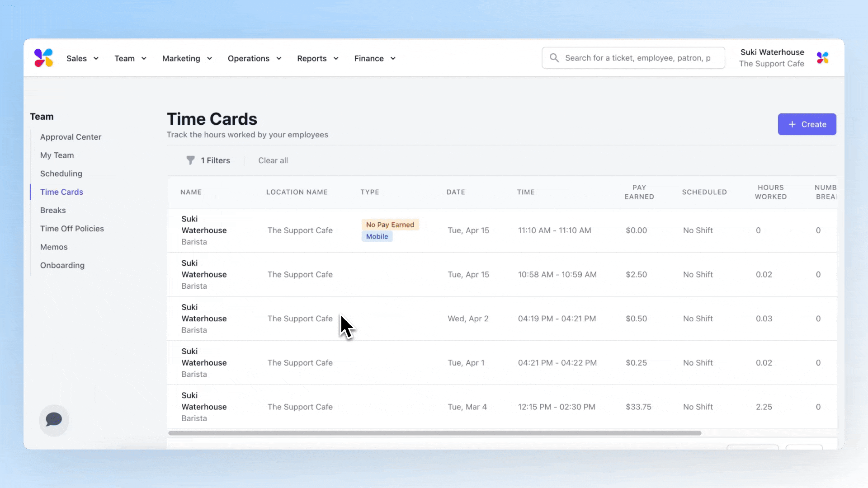
Task: Click the plus icon on Create
Action: 792,124
